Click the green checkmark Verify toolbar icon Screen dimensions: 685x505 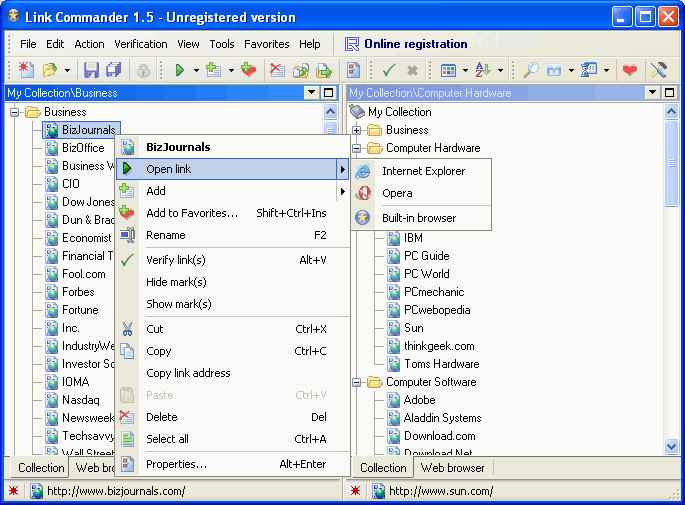pos(389,70)
